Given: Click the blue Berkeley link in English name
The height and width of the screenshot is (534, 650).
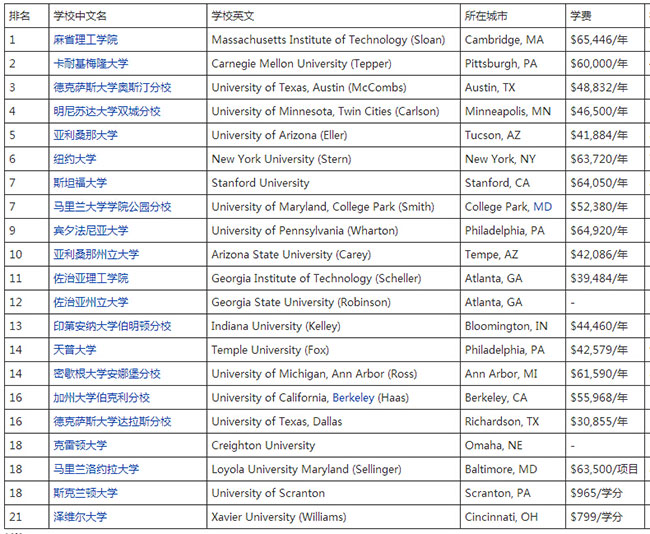Looking at the screenshot, I should (x=353, y=398).
